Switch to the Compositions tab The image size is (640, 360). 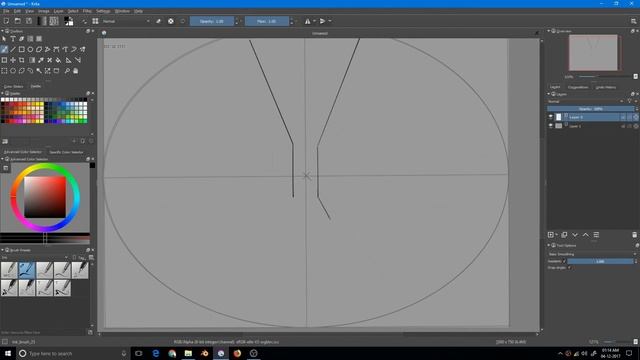(x=578, y=87)
